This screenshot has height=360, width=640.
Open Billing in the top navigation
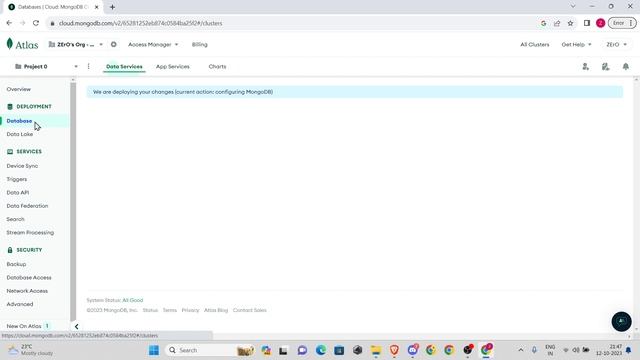[200, 44]
